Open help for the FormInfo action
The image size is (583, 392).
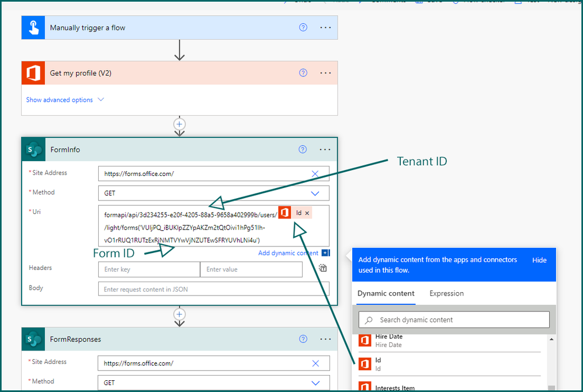point(303,149)
